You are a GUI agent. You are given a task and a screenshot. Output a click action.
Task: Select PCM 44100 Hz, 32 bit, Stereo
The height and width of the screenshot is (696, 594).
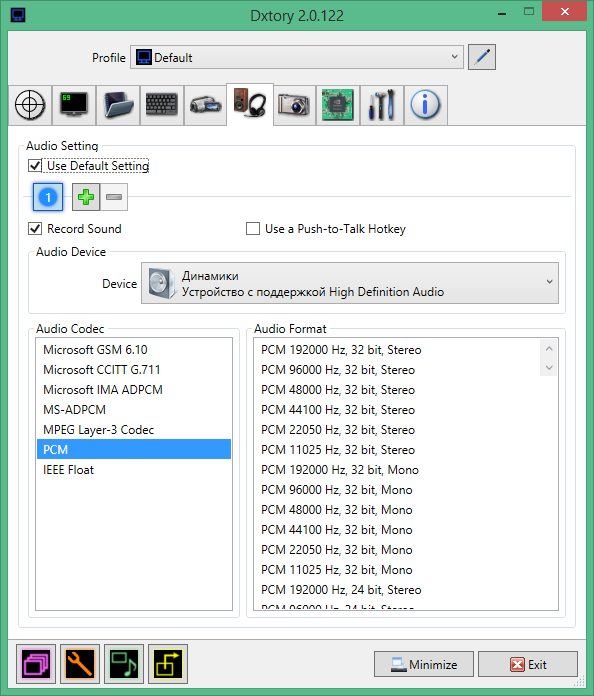(x=397, y=410)
